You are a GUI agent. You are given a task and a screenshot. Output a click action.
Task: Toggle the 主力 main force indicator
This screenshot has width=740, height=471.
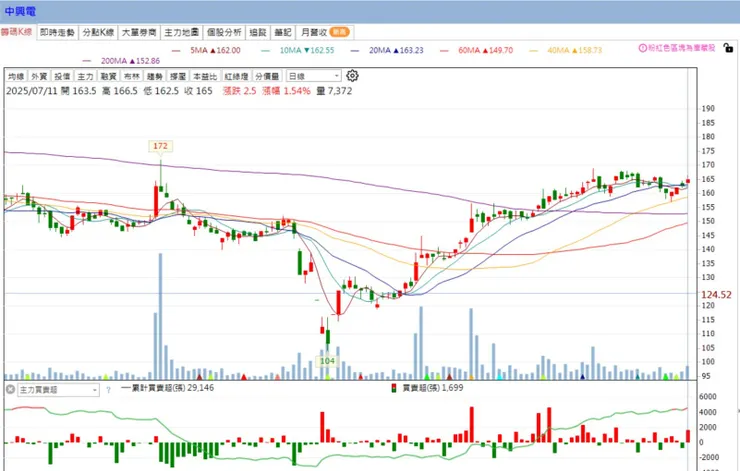click(x=85, y=76)
